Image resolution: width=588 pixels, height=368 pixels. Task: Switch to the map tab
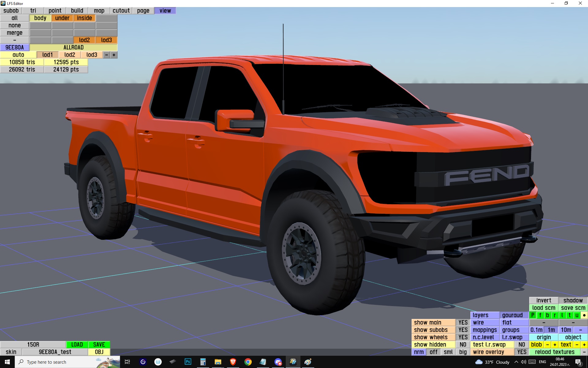coord(99,11)
